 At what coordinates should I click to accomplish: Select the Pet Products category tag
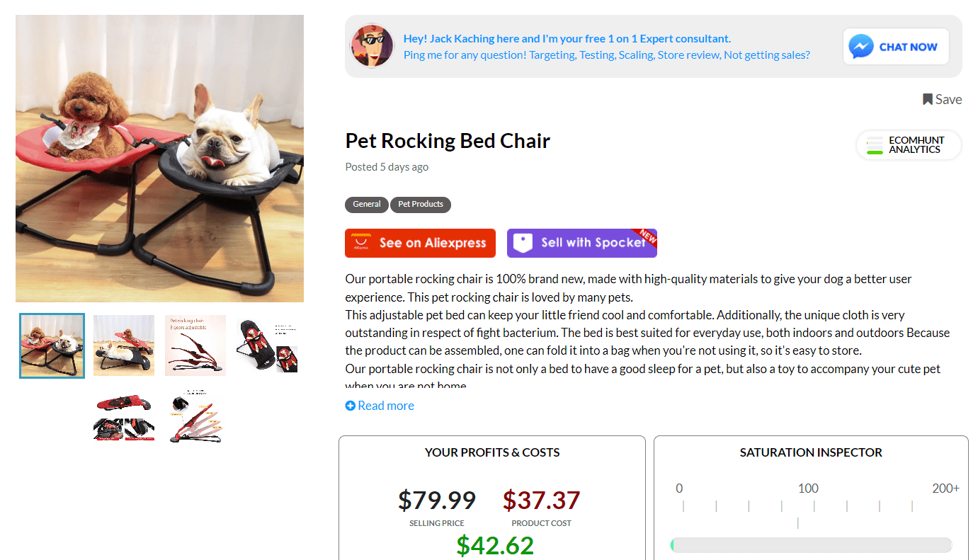click(421, 205)
